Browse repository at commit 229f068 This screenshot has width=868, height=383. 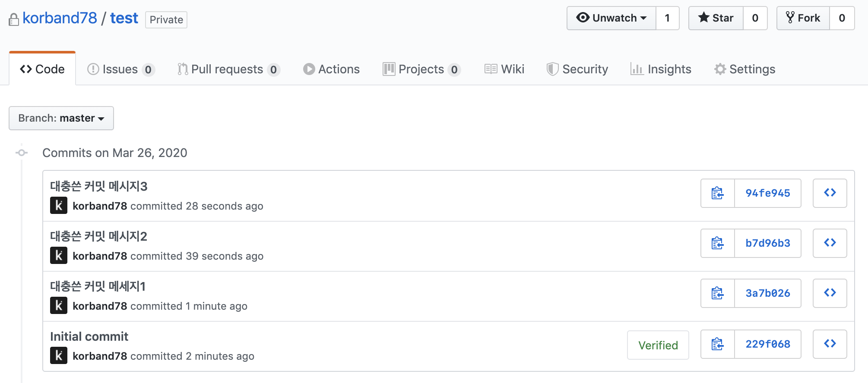830,344
